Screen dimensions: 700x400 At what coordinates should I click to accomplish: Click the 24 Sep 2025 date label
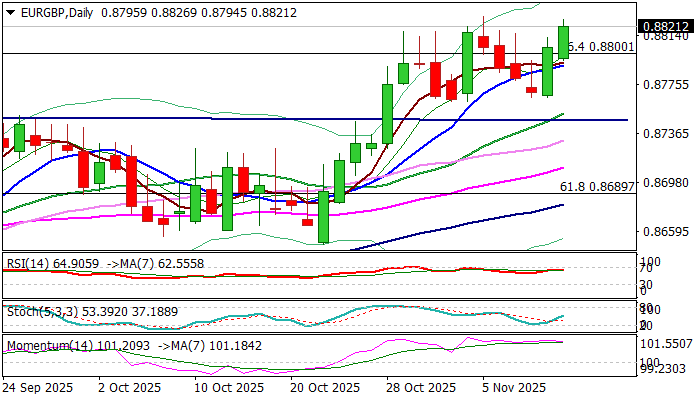[x=40, y=387]
